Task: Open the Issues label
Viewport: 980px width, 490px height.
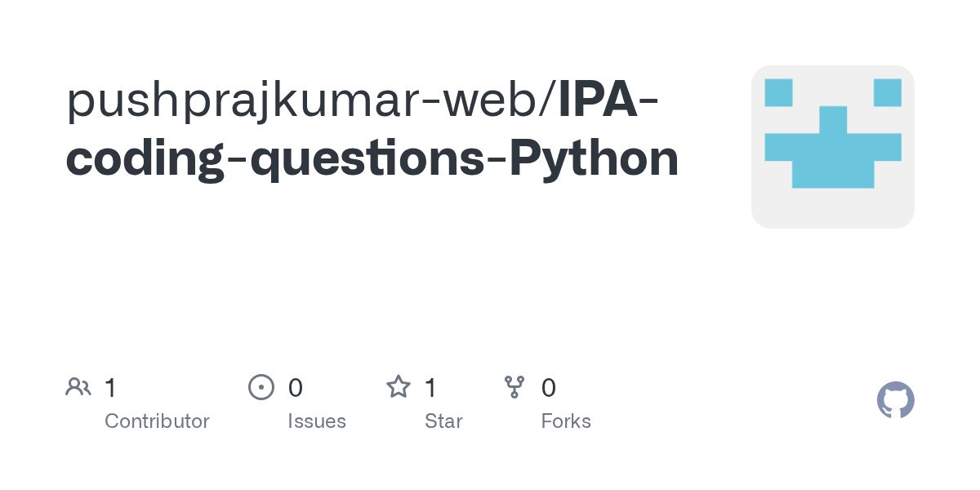Action: click(316, 421)
